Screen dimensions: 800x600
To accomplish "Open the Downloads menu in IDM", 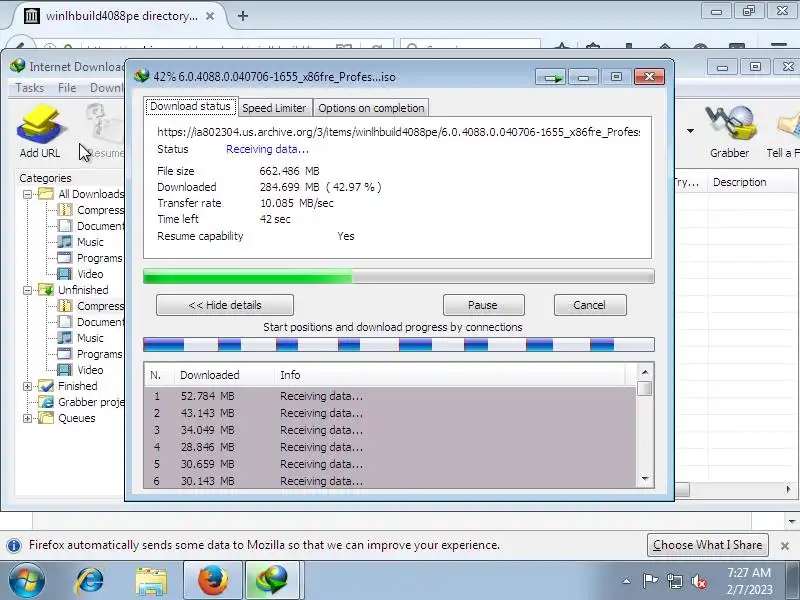I will tap(106, 88).
